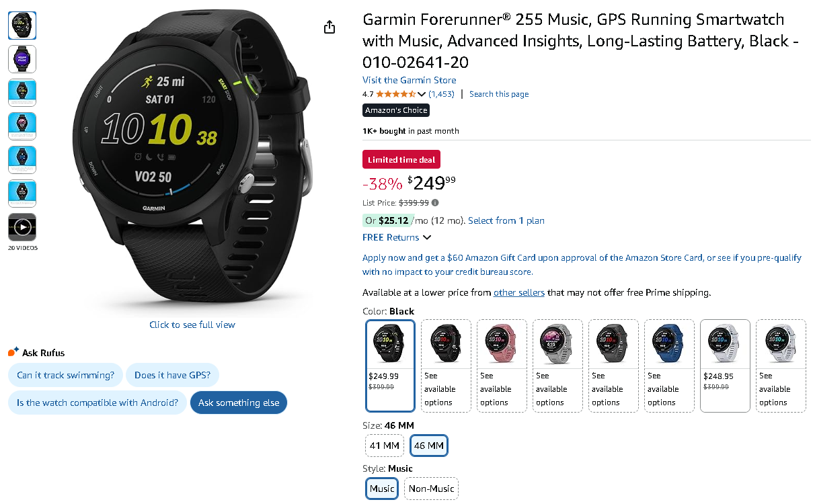Screen dimensions: 813x504
Task: Click the share icon above the watch image
Action: [x=329, y=27]
